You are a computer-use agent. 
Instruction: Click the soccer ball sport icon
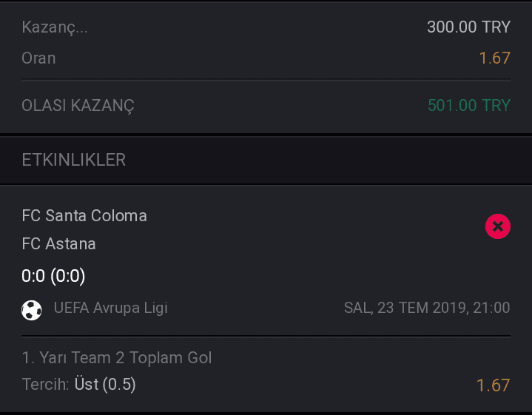[32, 310]
